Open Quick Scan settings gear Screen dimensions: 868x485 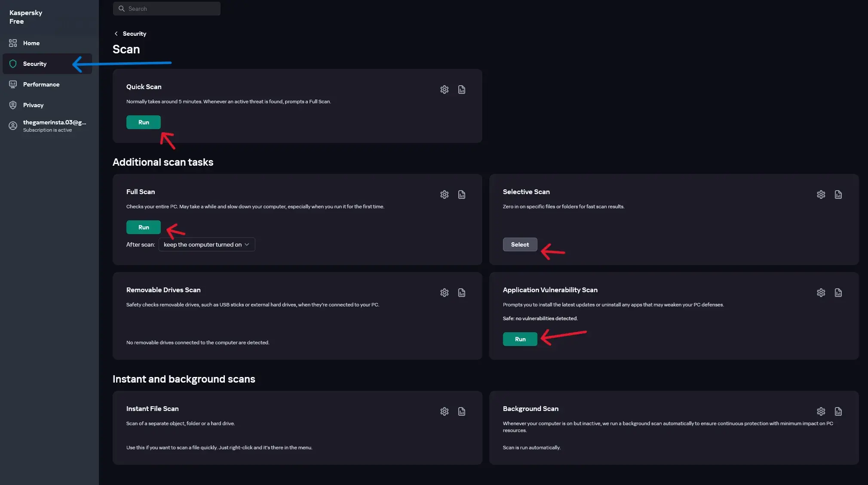point(444,90)
